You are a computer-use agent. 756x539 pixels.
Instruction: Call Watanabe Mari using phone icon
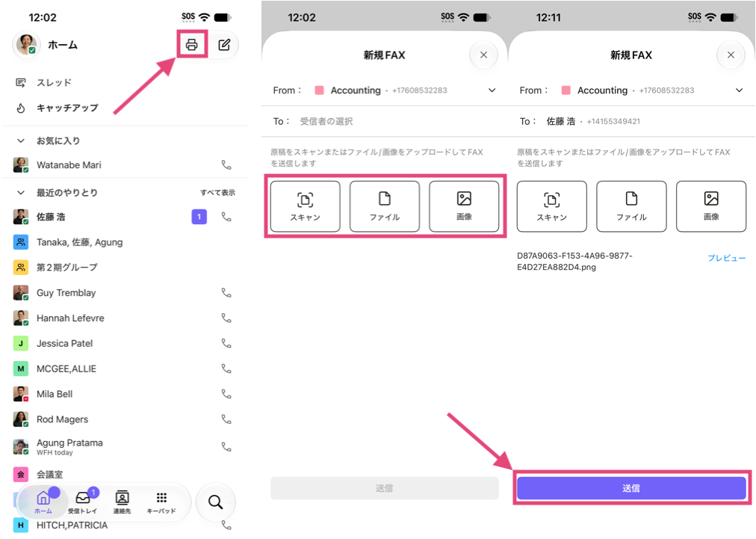click(x=226, y=165)
